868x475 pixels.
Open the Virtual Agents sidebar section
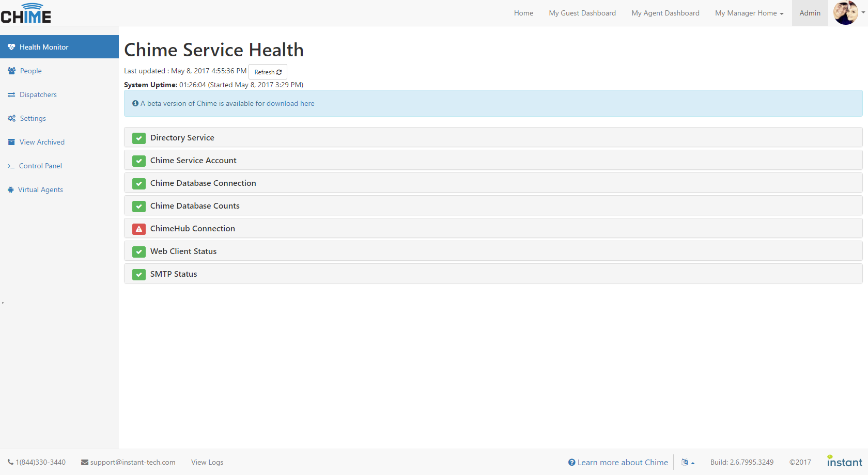59,189
